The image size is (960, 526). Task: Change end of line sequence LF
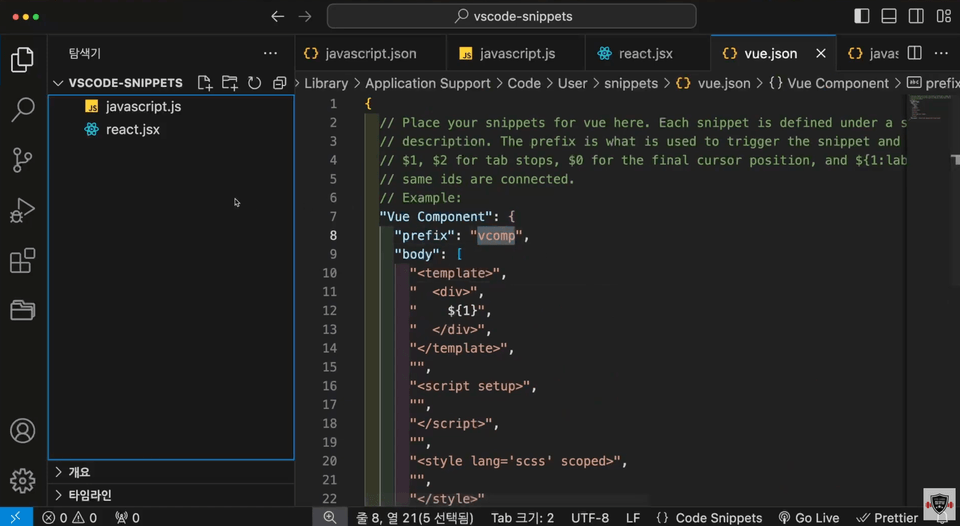633,518
